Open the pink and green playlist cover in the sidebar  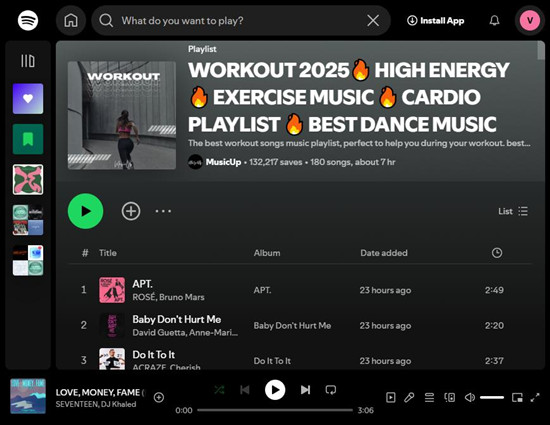tap(28, 180)
